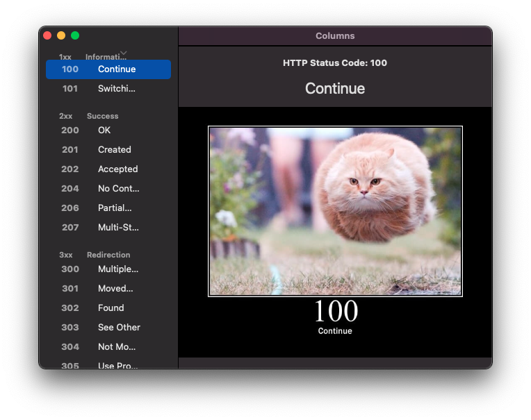The image size is (531, 420).
Task: Show the 204 No Content entry
Action: [x=108, y=189]
